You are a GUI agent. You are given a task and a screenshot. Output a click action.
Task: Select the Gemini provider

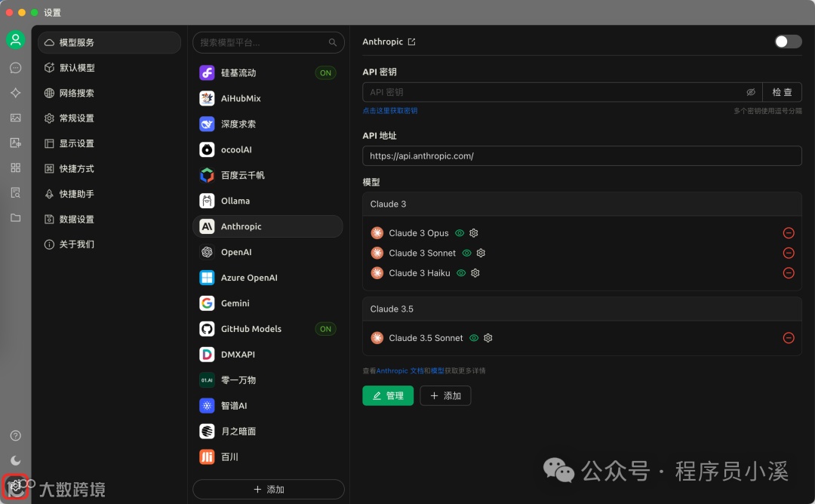(x=268, y=303)
